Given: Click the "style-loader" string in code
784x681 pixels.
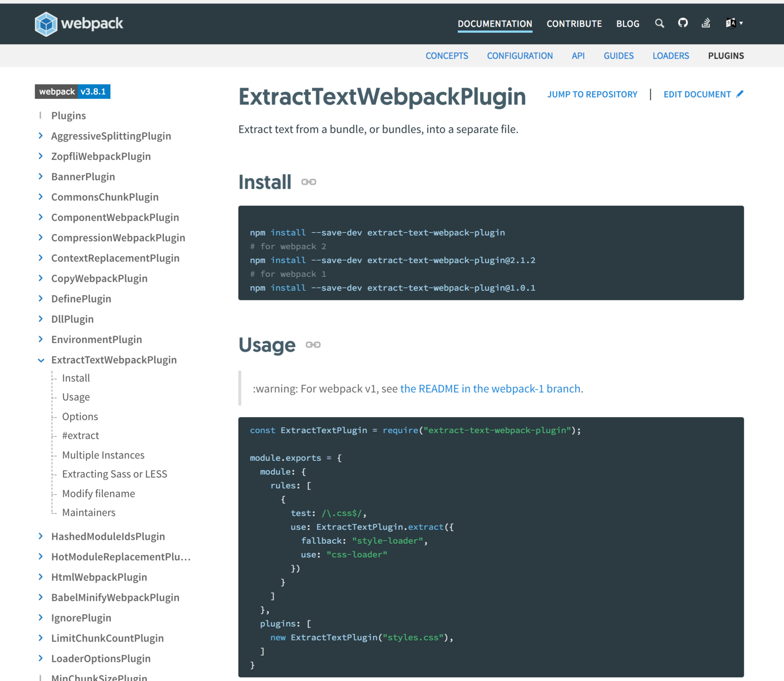Looking at the screenshot, I should point(387,540).
